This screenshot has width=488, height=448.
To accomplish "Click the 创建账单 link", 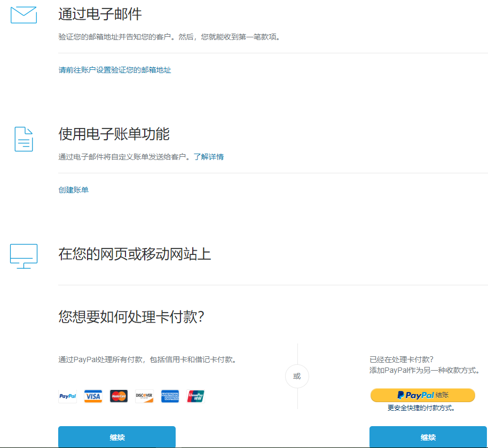I will [x=73, y=190].
